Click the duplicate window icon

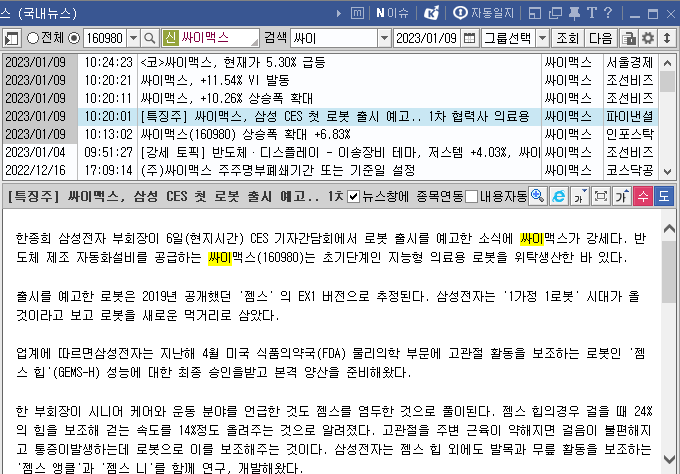555,13
